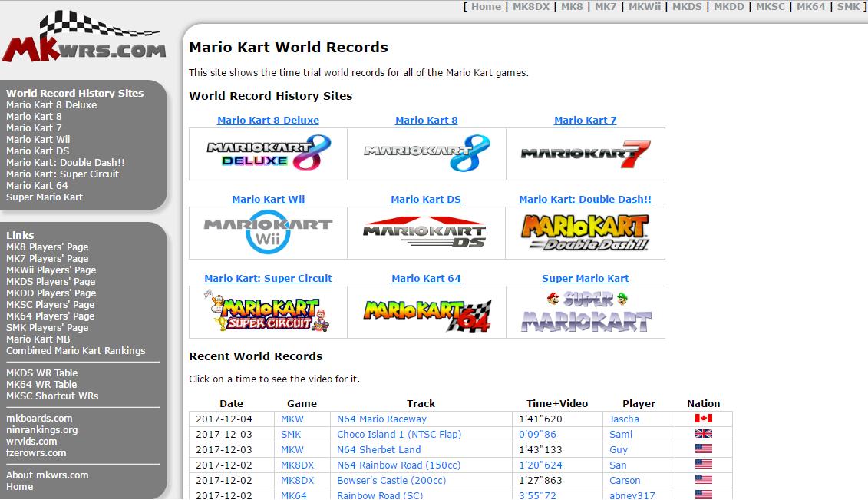Open MKDS in the top navigation

click(x=687, y=7)
